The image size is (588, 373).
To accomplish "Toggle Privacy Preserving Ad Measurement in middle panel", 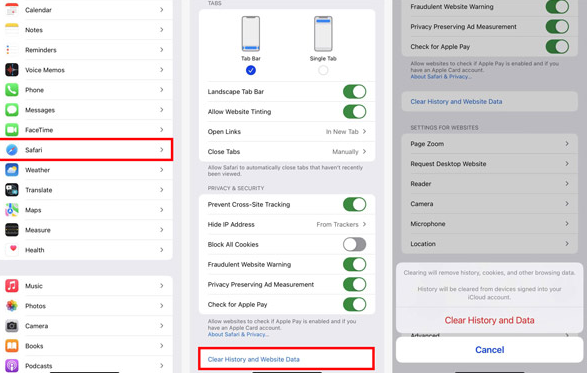I will (x=354, y=285).
